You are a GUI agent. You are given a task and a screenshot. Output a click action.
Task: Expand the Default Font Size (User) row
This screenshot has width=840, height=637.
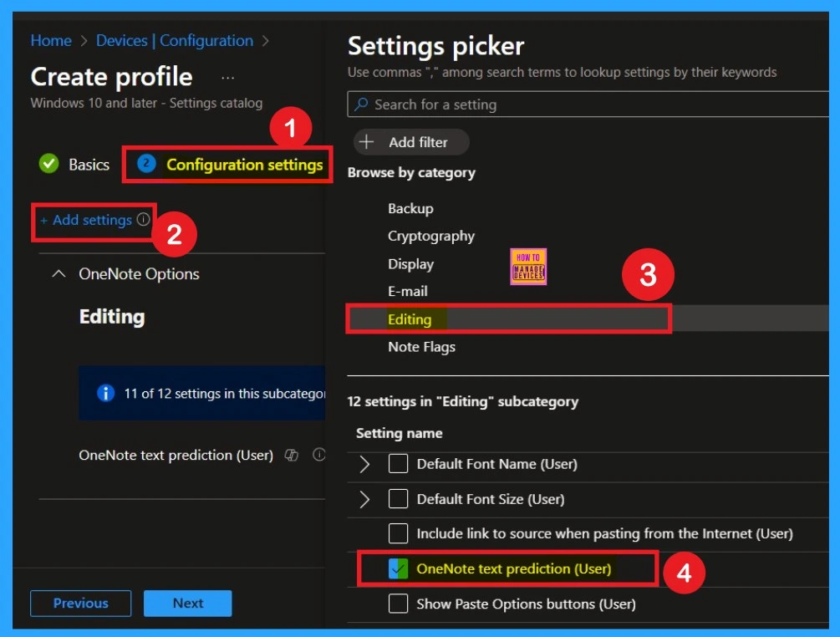click(364, 499)
